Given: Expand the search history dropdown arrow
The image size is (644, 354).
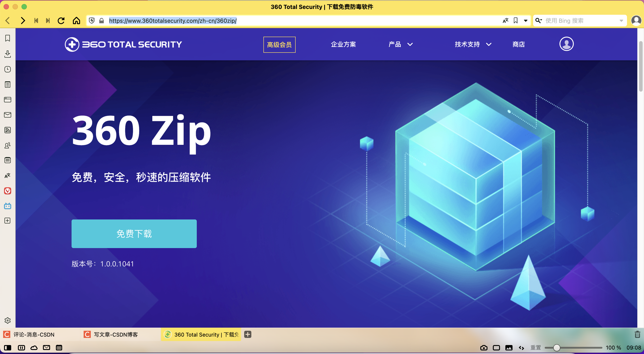Looking at the screenshot, I should [621, 21].
